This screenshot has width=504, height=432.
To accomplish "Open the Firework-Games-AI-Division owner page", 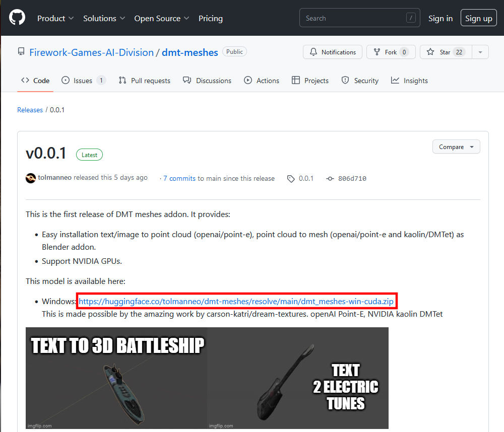I will [x=92, y=52].
